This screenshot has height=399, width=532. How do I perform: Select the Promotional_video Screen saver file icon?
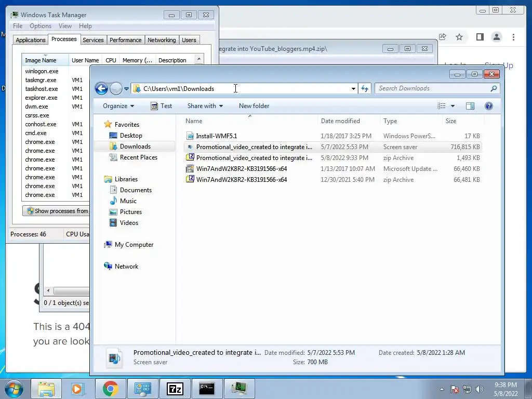tap(190, 147)
